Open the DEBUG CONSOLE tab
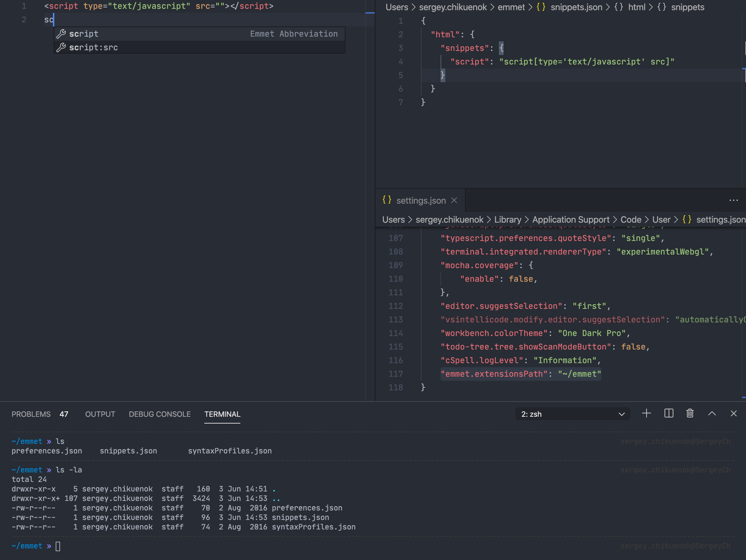This screenshot has height=560, width=746. (x=160, y=414)
